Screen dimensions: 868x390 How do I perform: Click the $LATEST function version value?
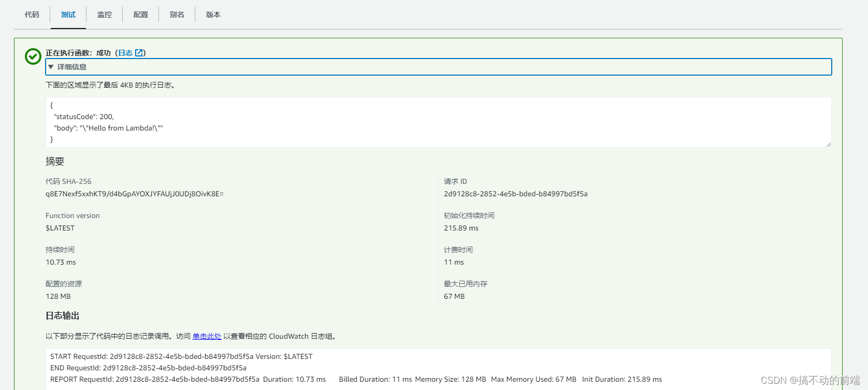pyautogui.click(x=60, y=228)
